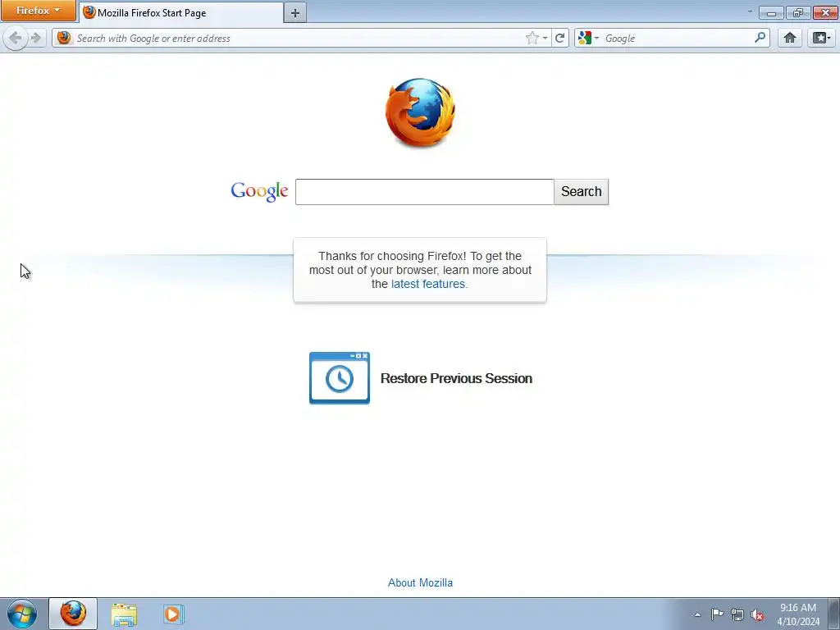Click the Show desktop strip at taskbar end
Screen dimensions: 840x630
[x=834, y=614]
